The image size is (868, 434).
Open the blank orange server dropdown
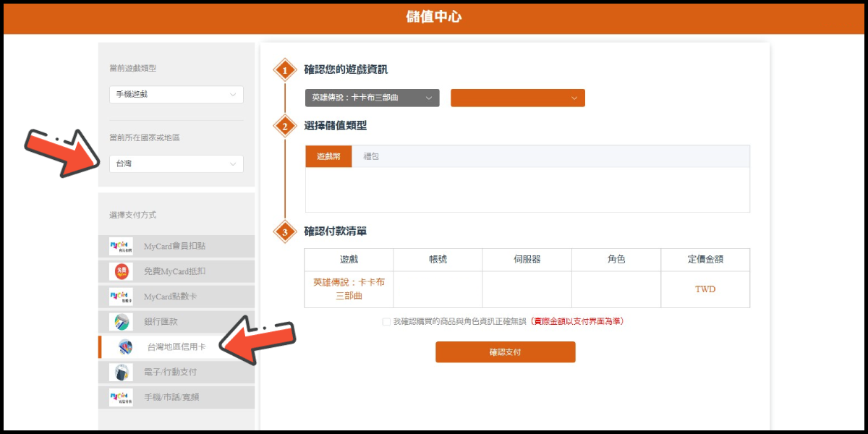[x=518, y=98]
